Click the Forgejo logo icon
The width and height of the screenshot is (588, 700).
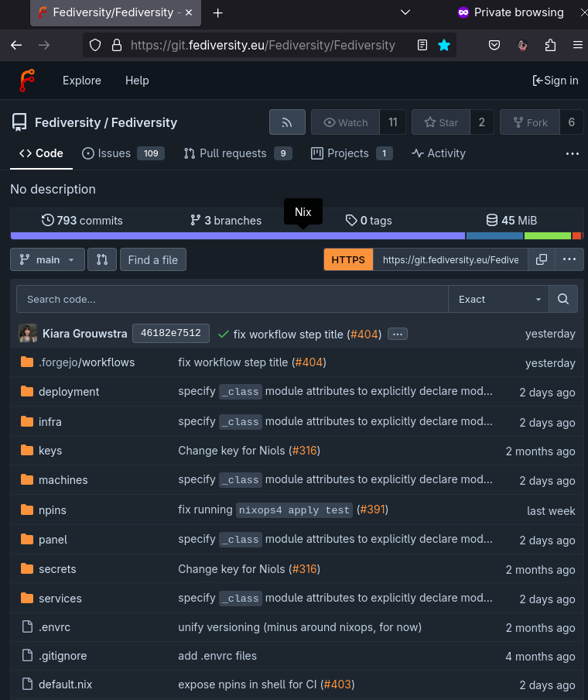point(27,81)
